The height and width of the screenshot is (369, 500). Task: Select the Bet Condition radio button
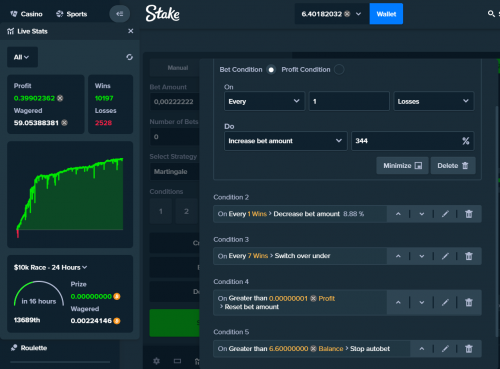coord(271,70)
